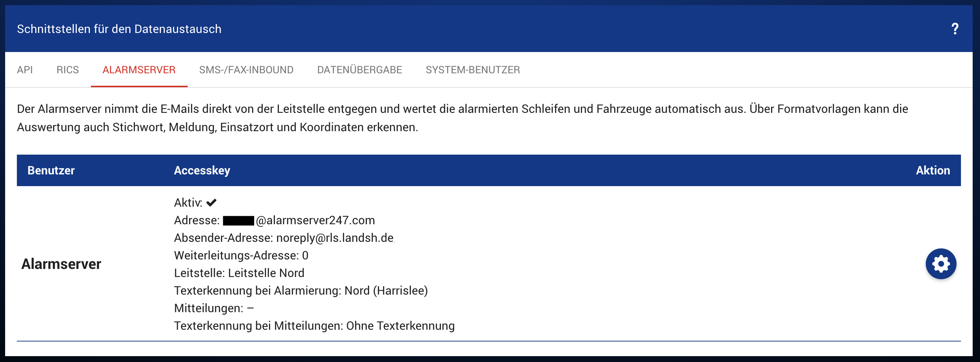Click the Accesskey column header
The height and width of the screenshot is (362, 980).
(x=202, y=170)
